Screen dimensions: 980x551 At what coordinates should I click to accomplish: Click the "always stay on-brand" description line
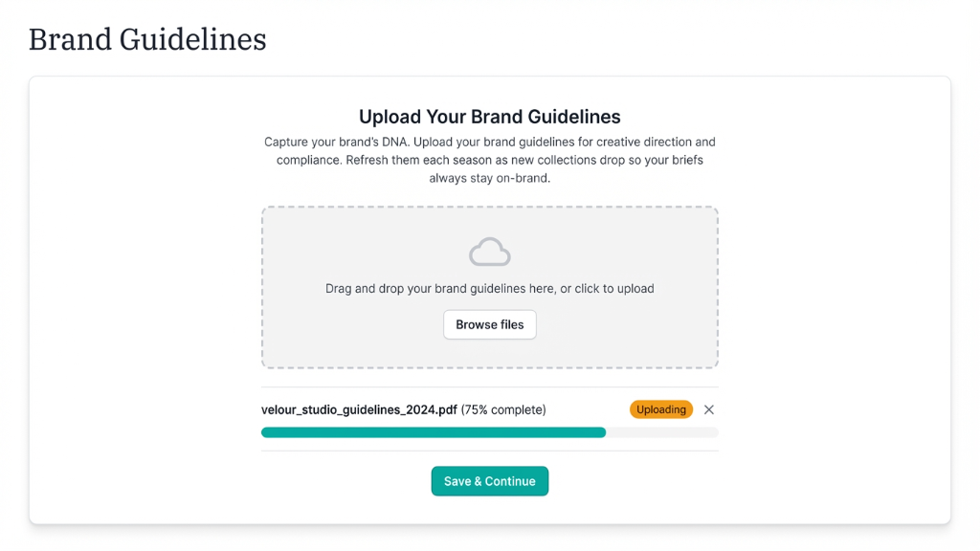(x=489, y=178)
